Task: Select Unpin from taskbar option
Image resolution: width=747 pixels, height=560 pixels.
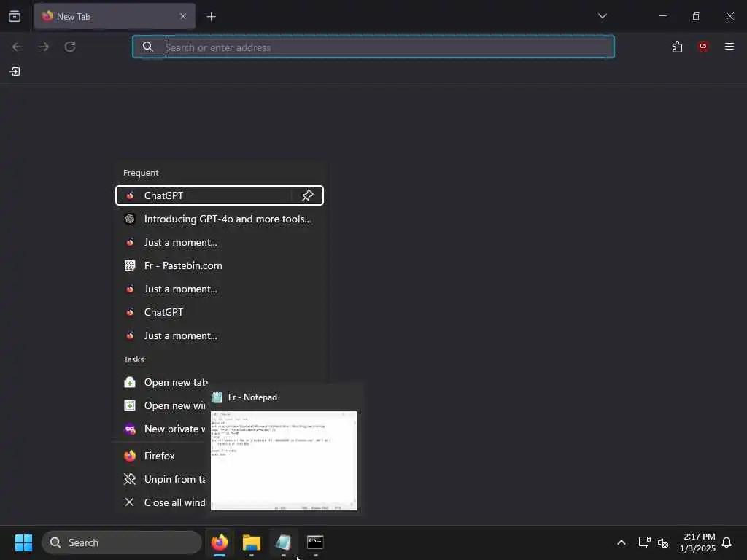Action: point(162,480)
